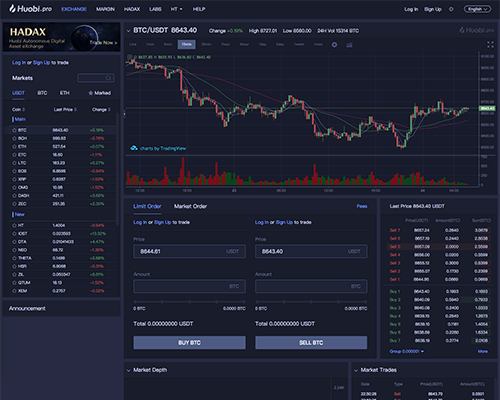This screenshot has width=500, height=400.
Task: Expand the BTC/USDT pair chevron
Action: click(128, 31)
